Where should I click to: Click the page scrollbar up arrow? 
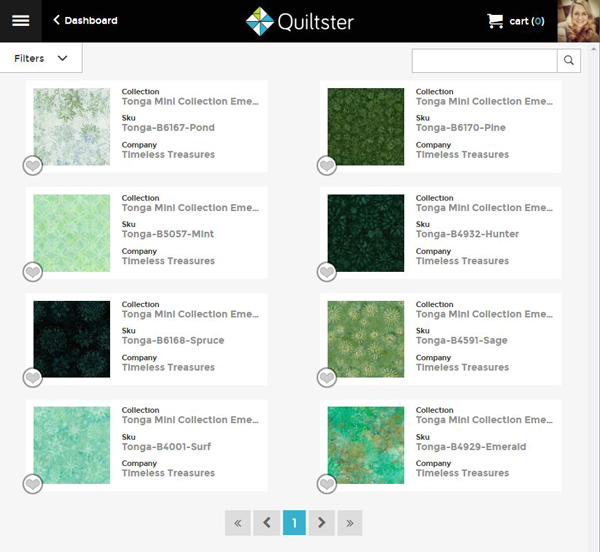point(593,49)
